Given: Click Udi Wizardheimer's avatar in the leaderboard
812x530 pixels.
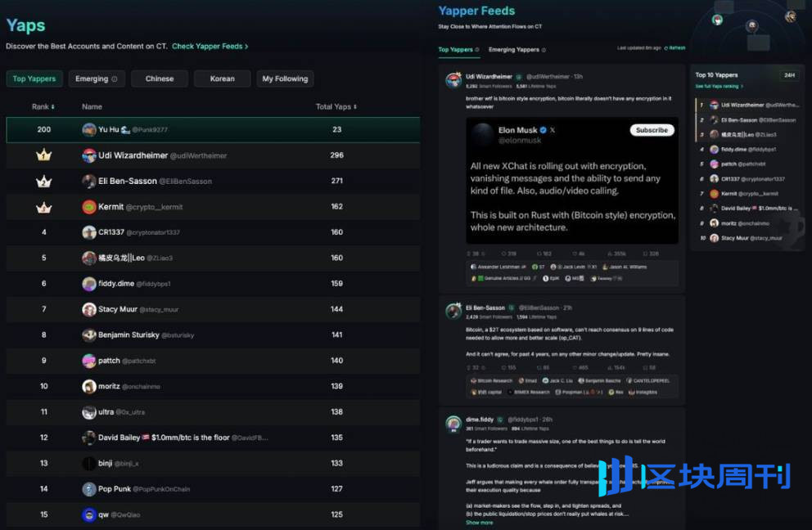Looking at the screenshot, I should point(89,155).
